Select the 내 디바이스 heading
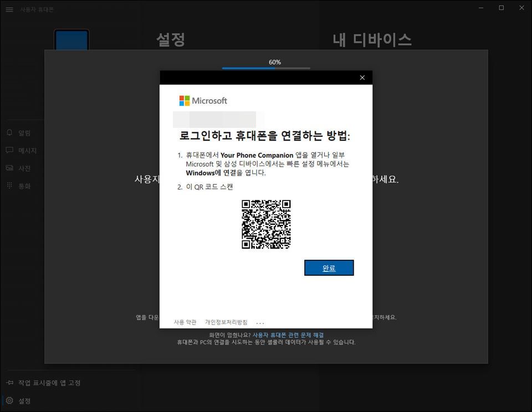Image resolution: width=532 pixels, height=412 pixels. (372, 40)
